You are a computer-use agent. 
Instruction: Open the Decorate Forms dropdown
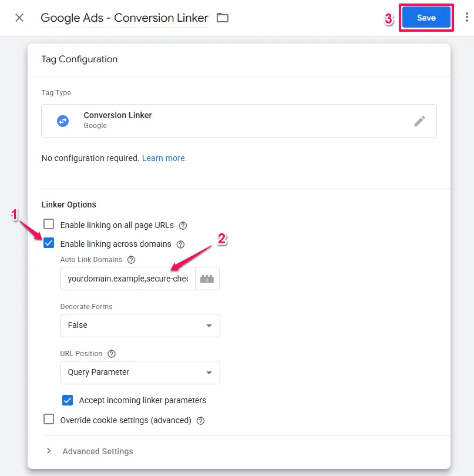(140, 326)
